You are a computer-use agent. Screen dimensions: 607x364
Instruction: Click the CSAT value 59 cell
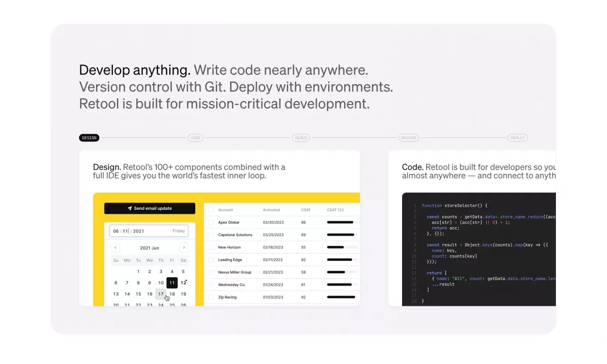point(303,272)
